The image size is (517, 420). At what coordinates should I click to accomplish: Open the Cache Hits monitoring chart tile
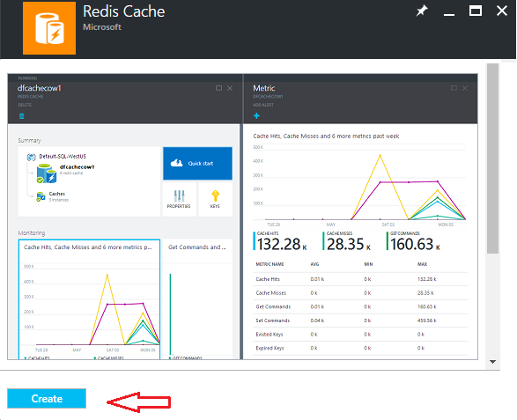(x=89, y=299)
